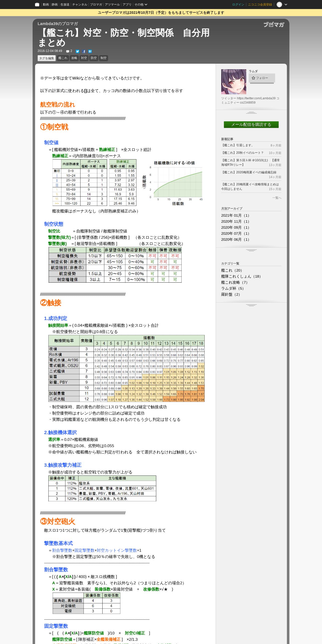The width and height of the screenshot is (322, 644).
Task: Open the その他 dropdown menu
Action: pyautogui.click(x=141, y=5)
